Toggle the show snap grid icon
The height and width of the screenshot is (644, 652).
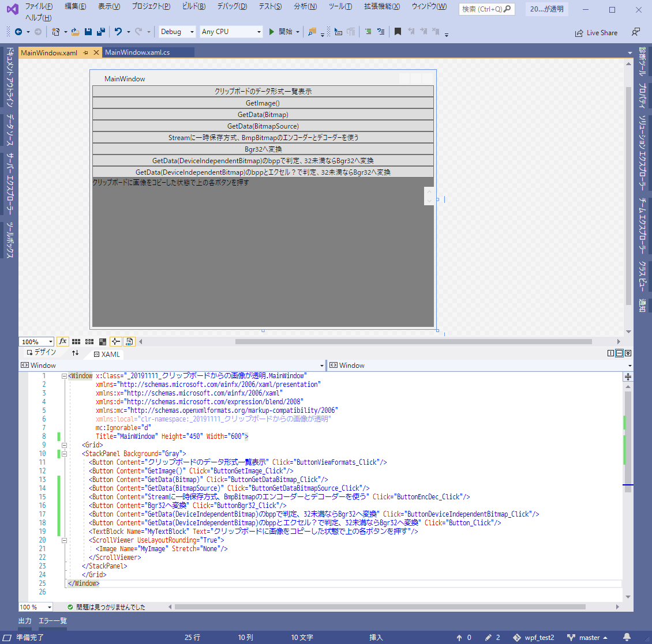[76, 341]
